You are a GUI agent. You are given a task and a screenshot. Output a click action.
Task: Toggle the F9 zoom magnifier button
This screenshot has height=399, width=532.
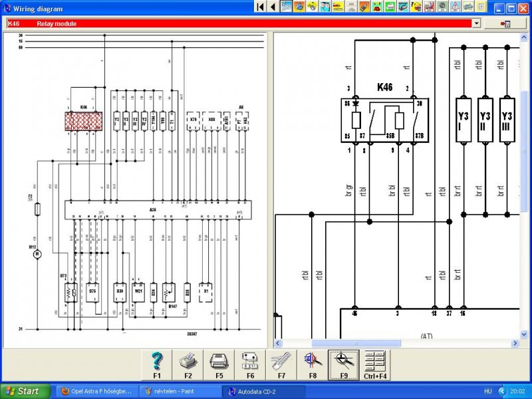[344, 365]
